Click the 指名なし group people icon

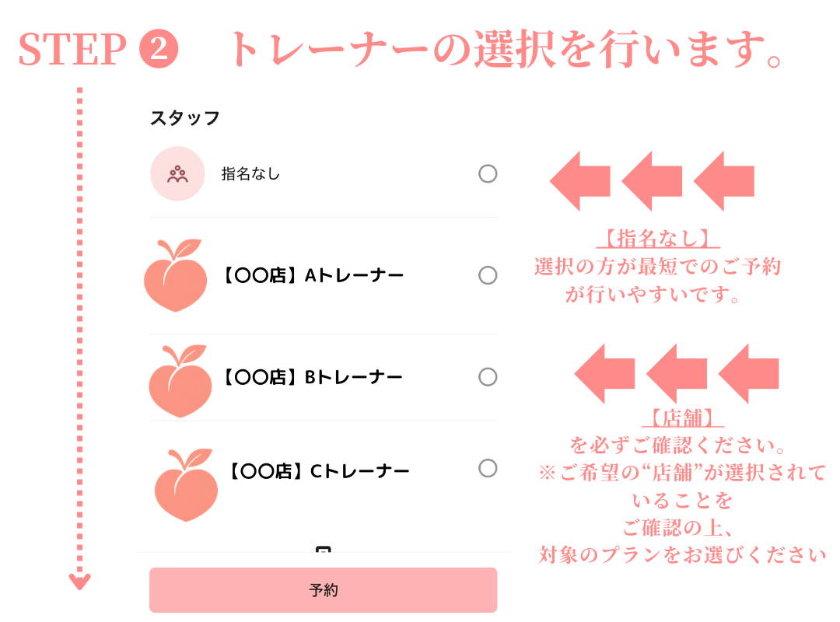pos(177,174)
